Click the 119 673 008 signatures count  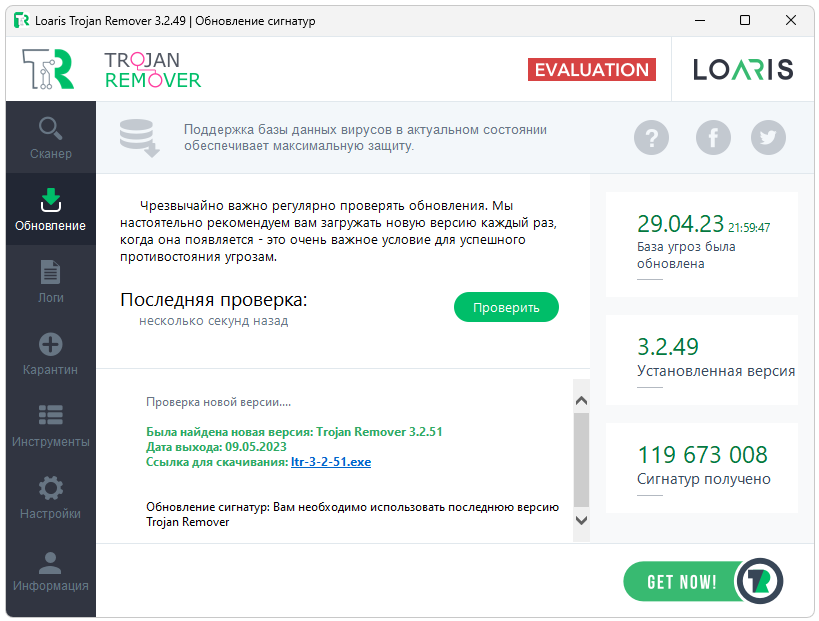pyautogui.click(x=703, y=455)
